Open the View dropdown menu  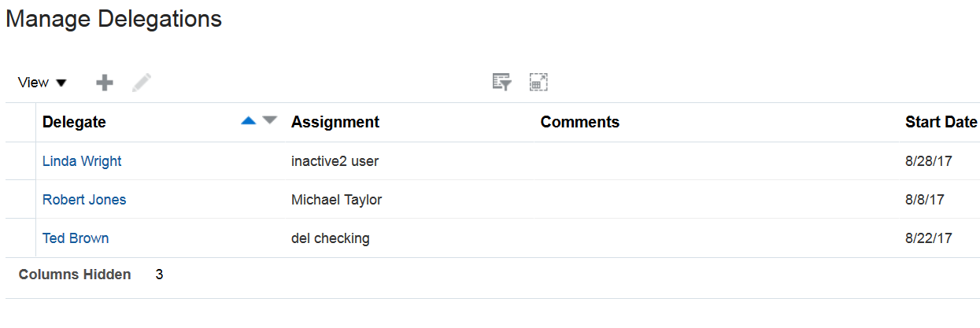[x=42, y=83]
